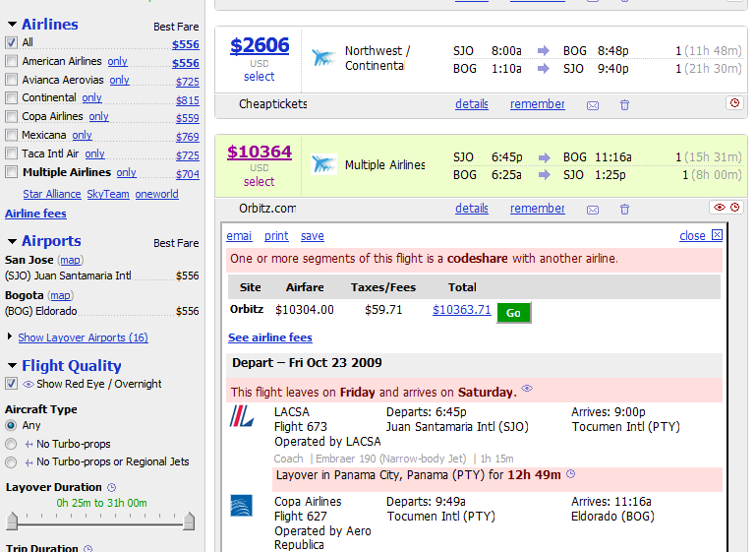Check the Multiple Airlines checkbox
This screenshot has height=552, width=756.
11,172
